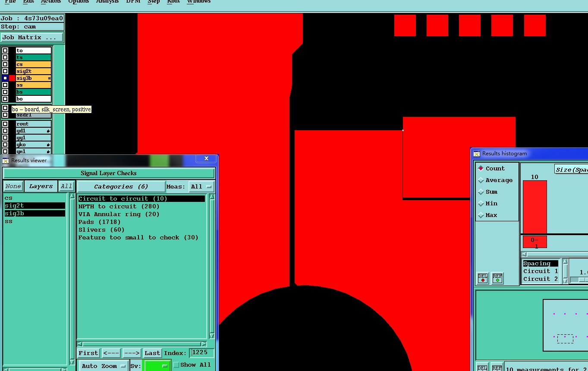Click the Results viewer window title icon

click(x=6, y=160)
